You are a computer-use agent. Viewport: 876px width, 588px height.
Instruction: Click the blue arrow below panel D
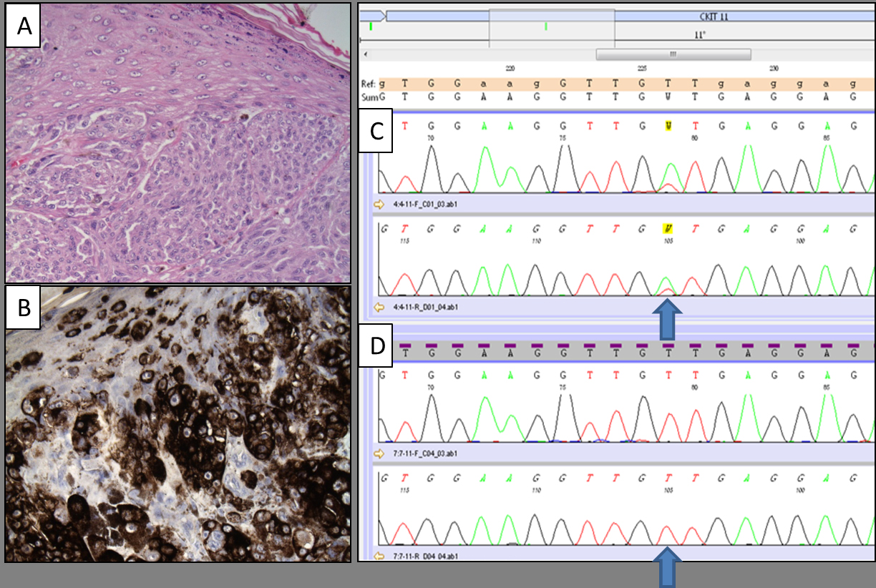[666, 569]
